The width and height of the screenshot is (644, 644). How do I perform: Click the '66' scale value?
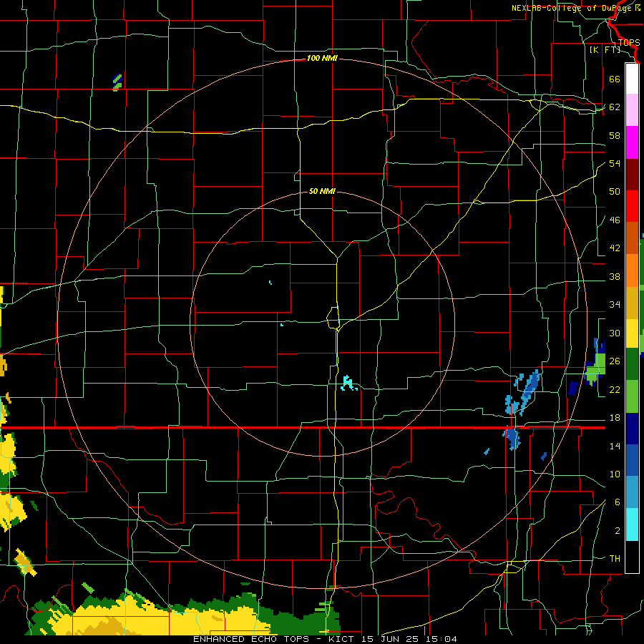pos(615,79)
